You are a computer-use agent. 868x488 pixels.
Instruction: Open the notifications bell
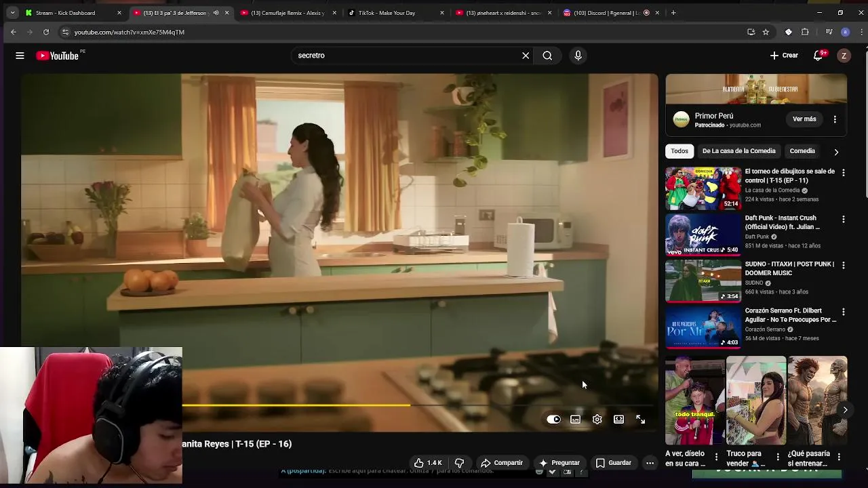click(x=818, y=56)
